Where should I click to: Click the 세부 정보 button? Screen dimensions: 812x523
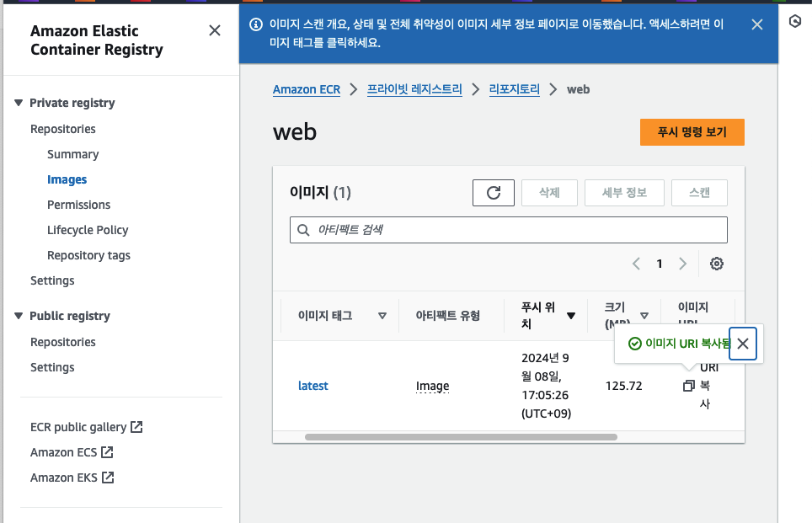point(624,193)
